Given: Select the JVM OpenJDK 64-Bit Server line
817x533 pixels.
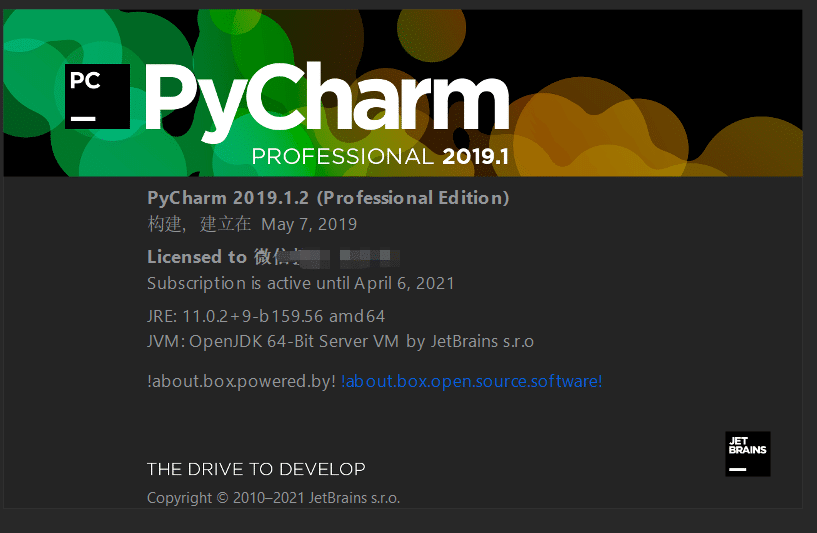Looking at the screenshot, I should pos(273,341).
